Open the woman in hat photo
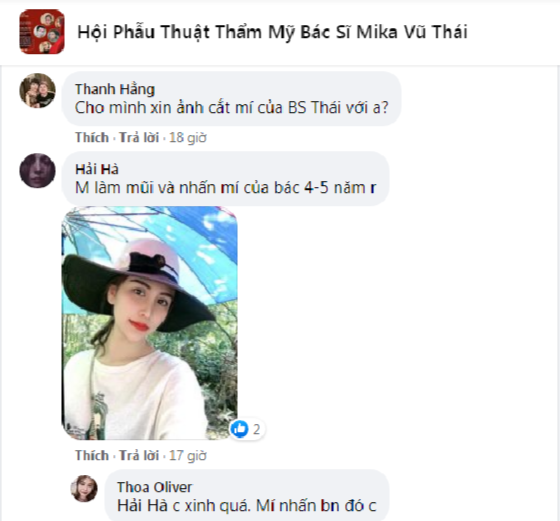 coord(150,323)
